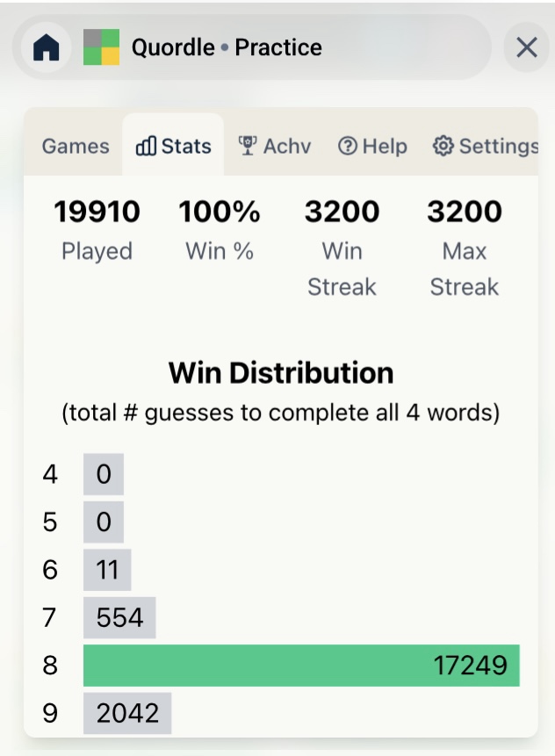Open the Settings tab
The width and height of the screenshot is (555, 756).
[x=486, y=146]
